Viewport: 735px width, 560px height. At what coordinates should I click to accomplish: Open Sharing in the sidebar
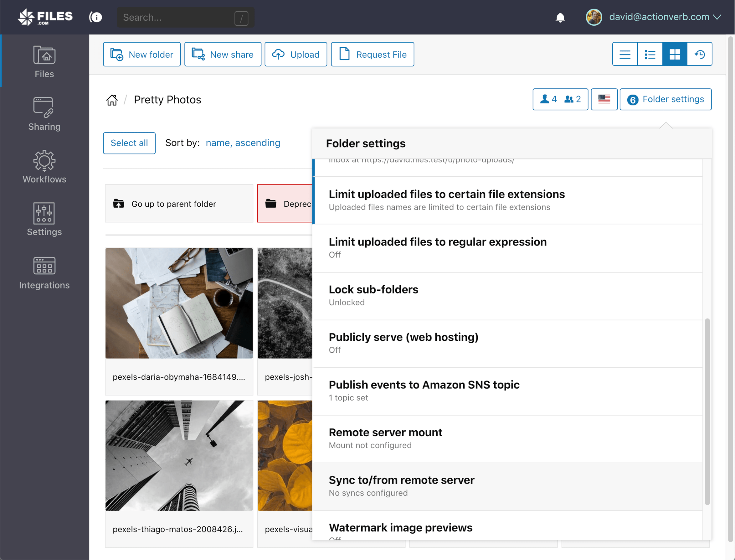(44, 114)
